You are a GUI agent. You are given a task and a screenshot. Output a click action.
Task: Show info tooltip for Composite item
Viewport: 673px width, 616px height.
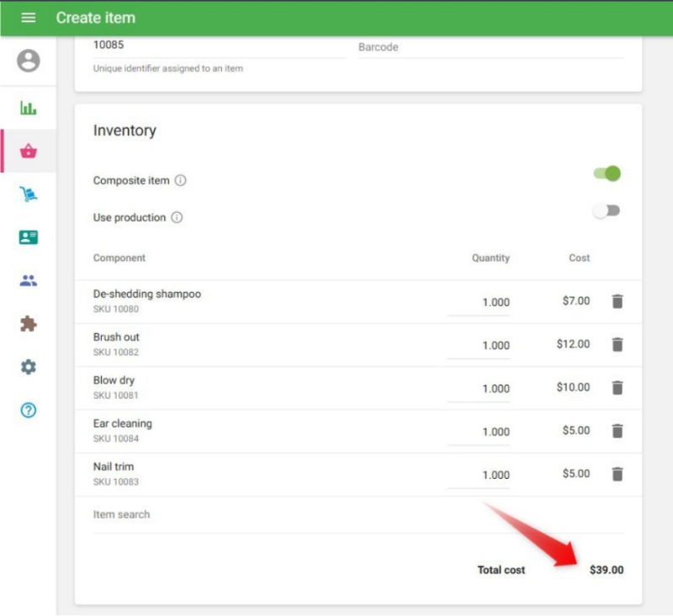tap(181, 181)
